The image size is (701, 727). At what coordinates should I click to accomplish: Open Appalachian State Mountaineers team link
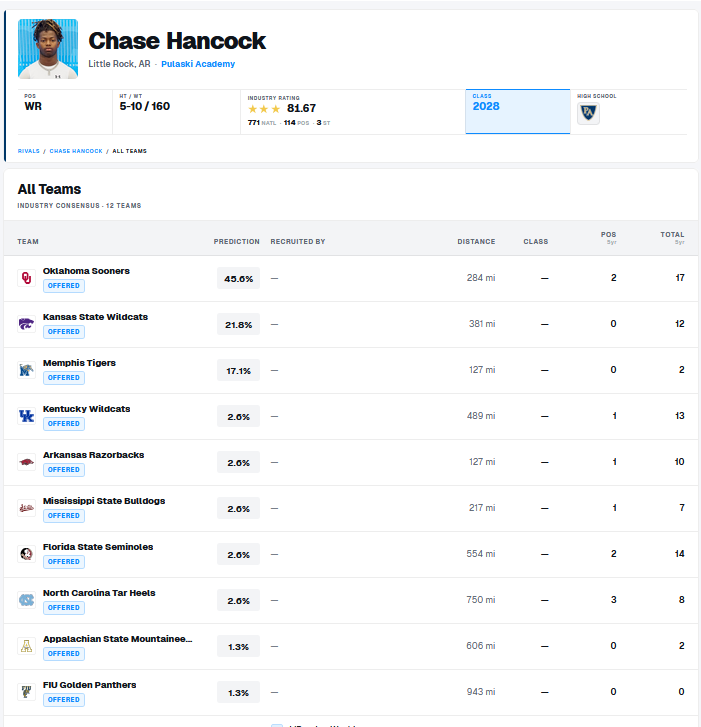tap(117, 638)
